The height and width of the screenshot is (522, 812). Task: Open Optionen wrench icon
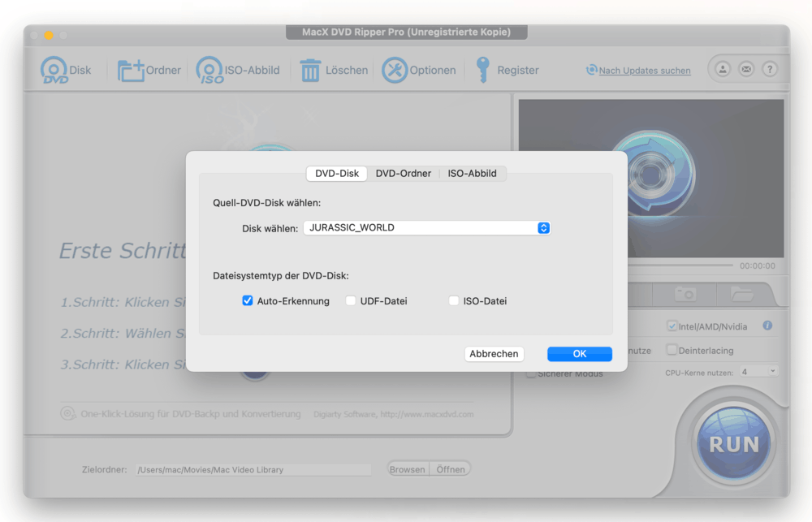tap(395, 70)
